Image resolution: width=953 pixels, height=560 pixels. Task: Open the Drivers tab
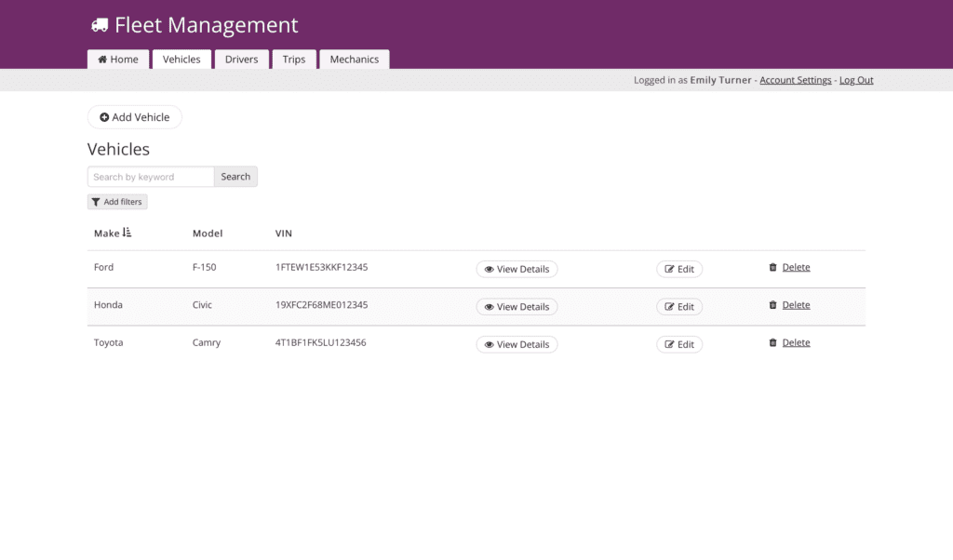point(241,60)
